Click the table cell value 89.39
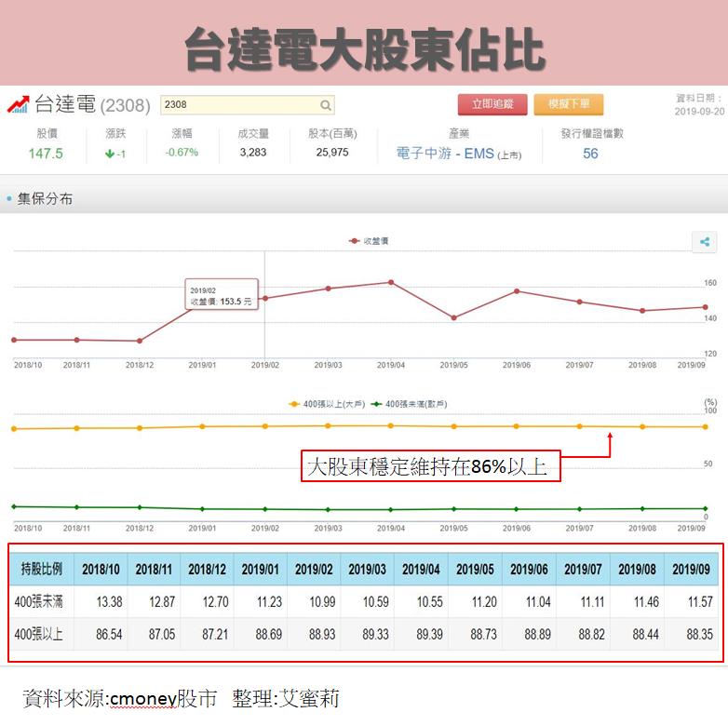Screen dimensions: 728x726 [x=429, y=634]
